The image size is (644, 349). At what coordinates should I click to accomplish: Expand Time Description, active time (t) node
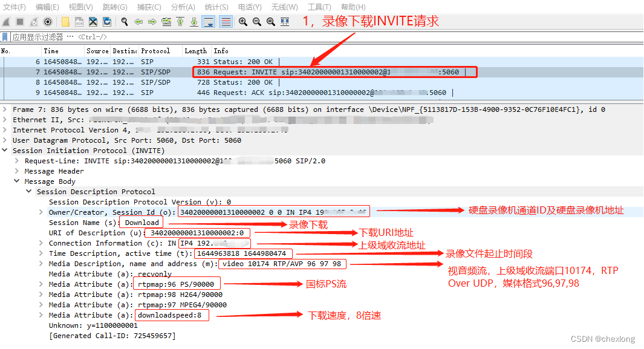tap(41, 253)
